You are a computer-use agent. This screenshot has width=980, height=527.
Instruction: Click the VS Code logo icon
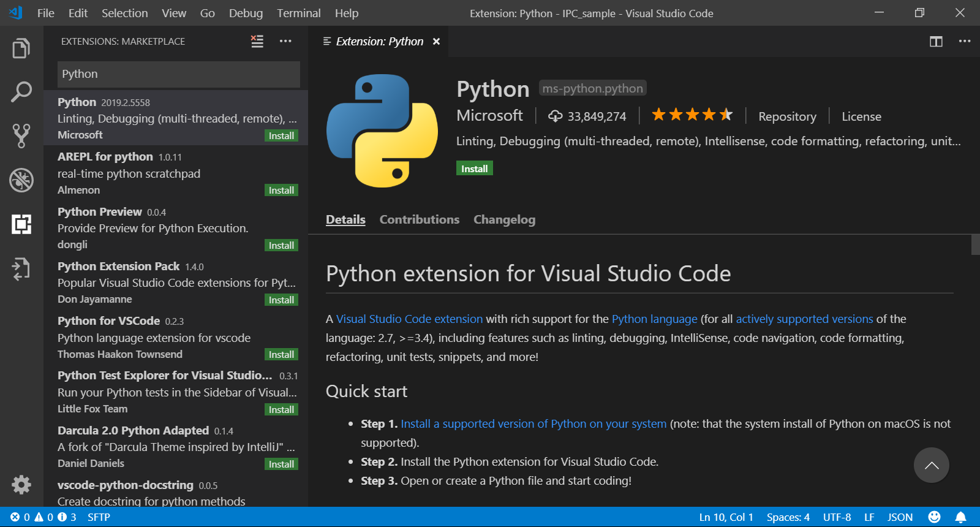coord(15,13)
